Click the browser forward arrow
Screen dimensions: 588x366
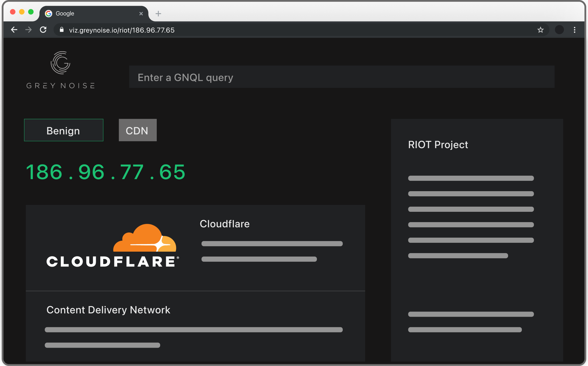tap(28, 30)
